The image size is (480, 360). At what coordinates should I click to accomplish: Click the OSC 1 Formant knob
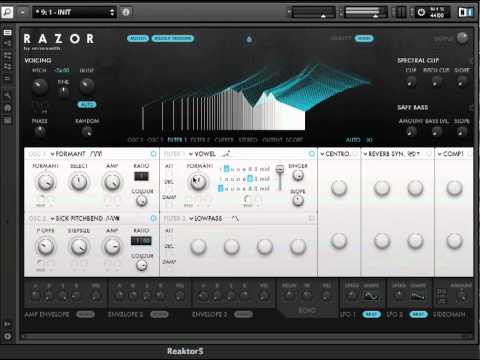46,182
